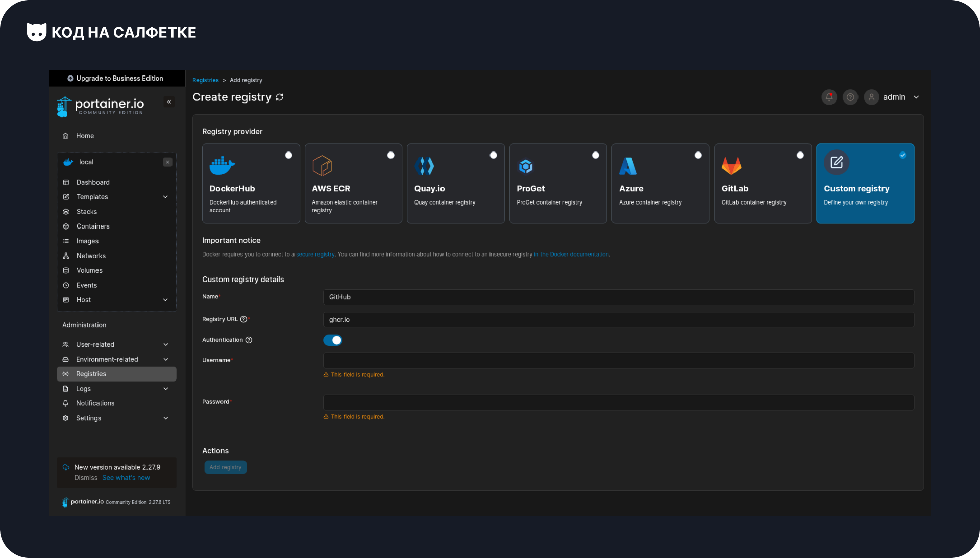
Task: Expand the Environment-related chevron
Action: [166, 360]
